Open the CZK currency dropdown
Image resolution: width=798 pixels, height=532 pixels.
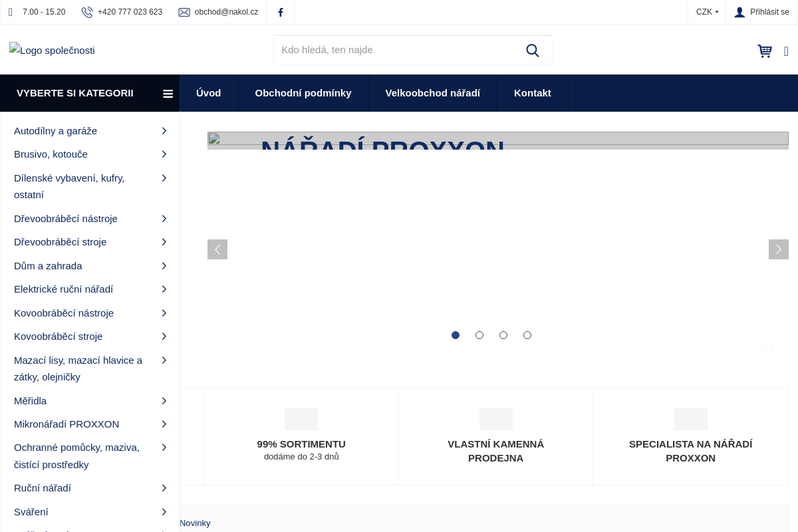[x=707, y=12]
